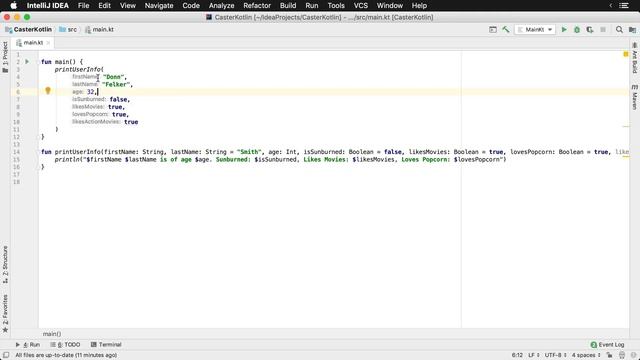Open the TODO tool window

65,344
